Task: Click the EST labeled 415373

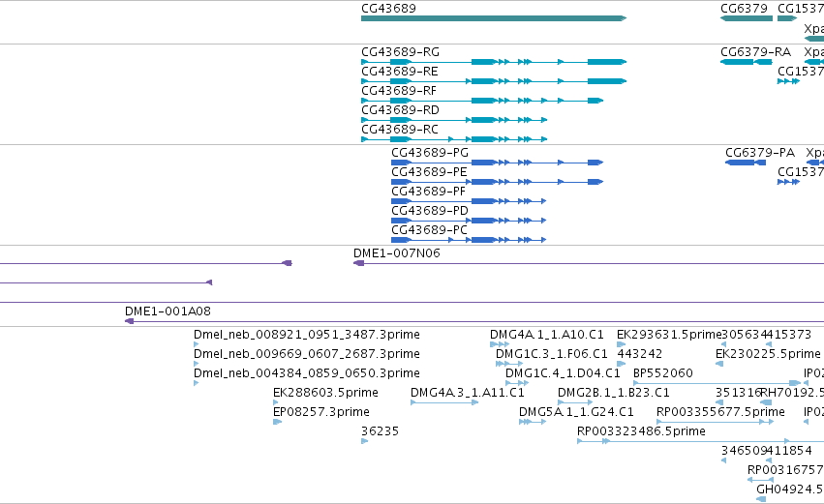Action: (789, 335)
